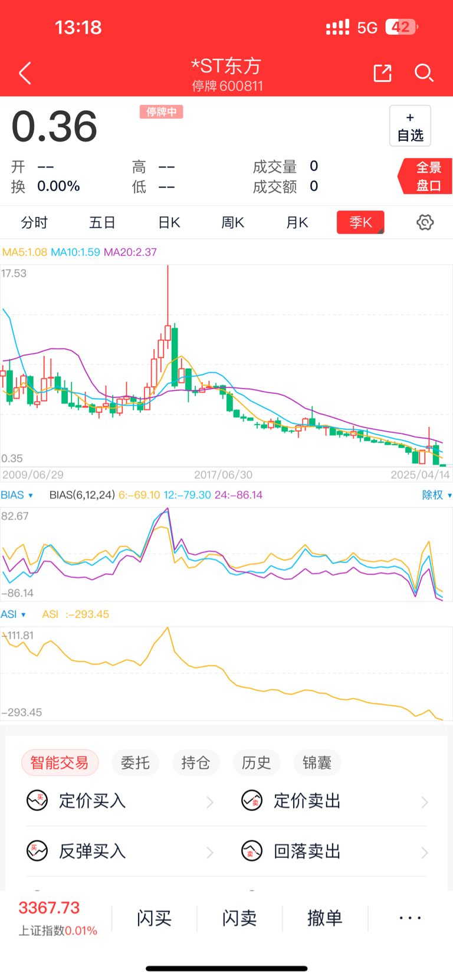The height and width of the screenshot is (980, 453).
Task: Tap the back arrow icon
Action: coord(25,74)
